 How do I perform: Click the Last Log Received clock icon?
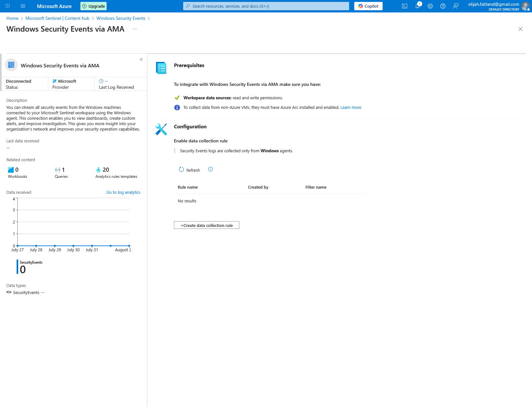[x=101, y=81]
